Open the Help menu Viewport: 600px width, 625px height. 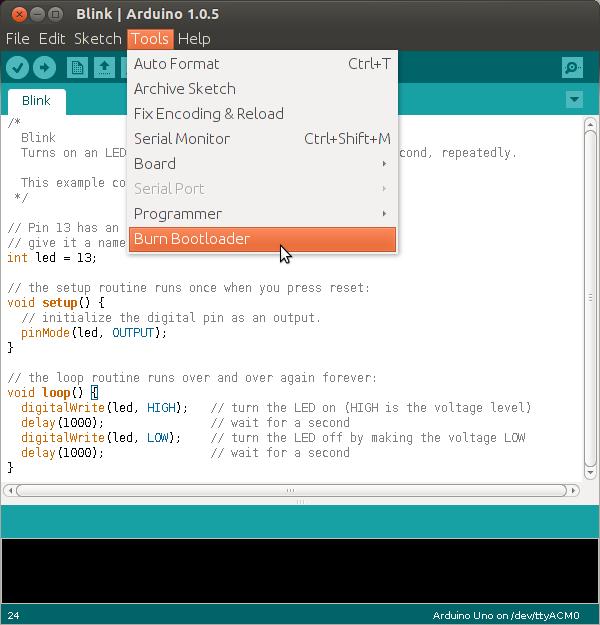pos(194,39)
